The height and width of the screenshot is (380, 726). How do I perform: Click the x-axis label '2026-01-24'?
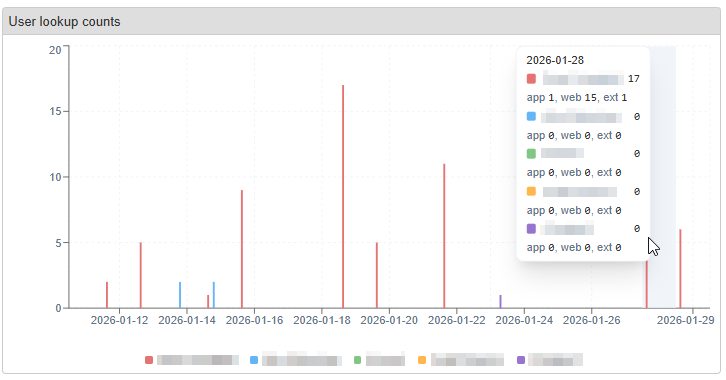[x=524, y=320]
